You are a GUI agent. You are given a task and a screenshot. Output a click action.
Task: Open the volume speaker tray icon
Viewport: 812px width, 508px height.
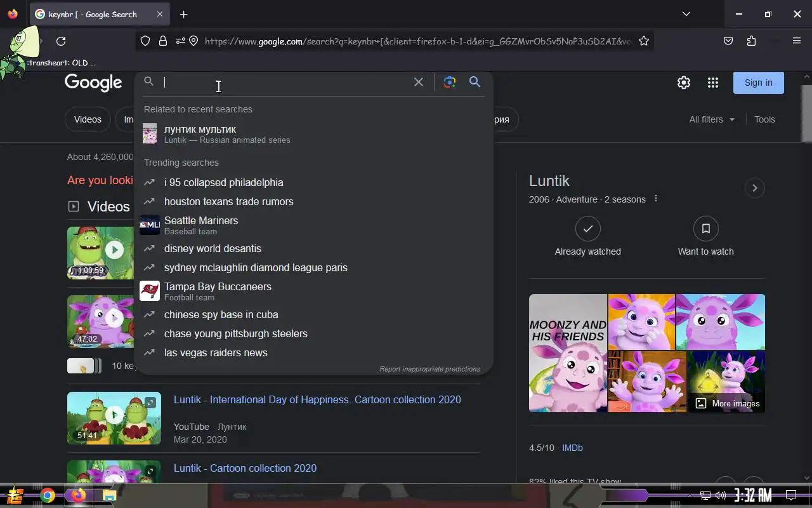pyautogui.click(x=721, y=495)
